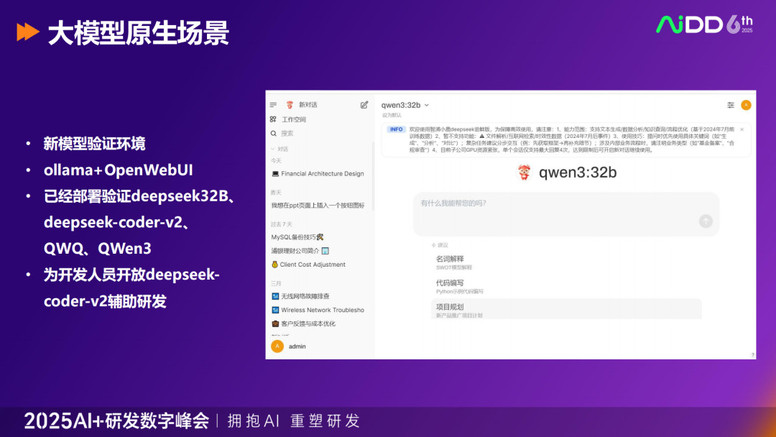Click the 工作空间 grid icon
Screen dimensions: 776x437
pyautogui.click(x=273, y=119)
